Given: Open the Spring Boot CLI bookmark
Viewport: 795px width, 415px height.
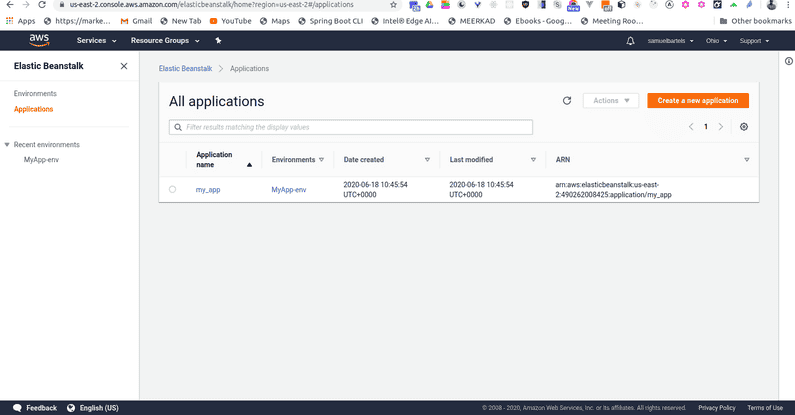Looking at the screenshot, I should point(330,21).
